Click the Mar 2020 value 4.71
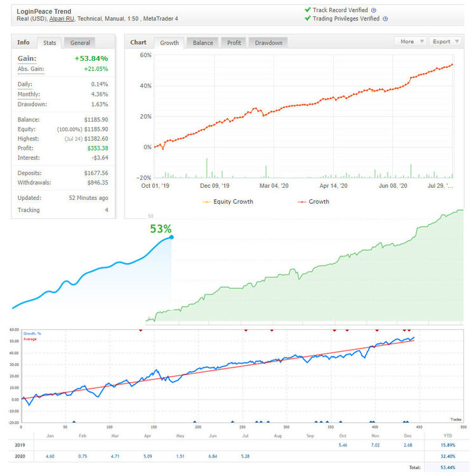 click(115, 456)
